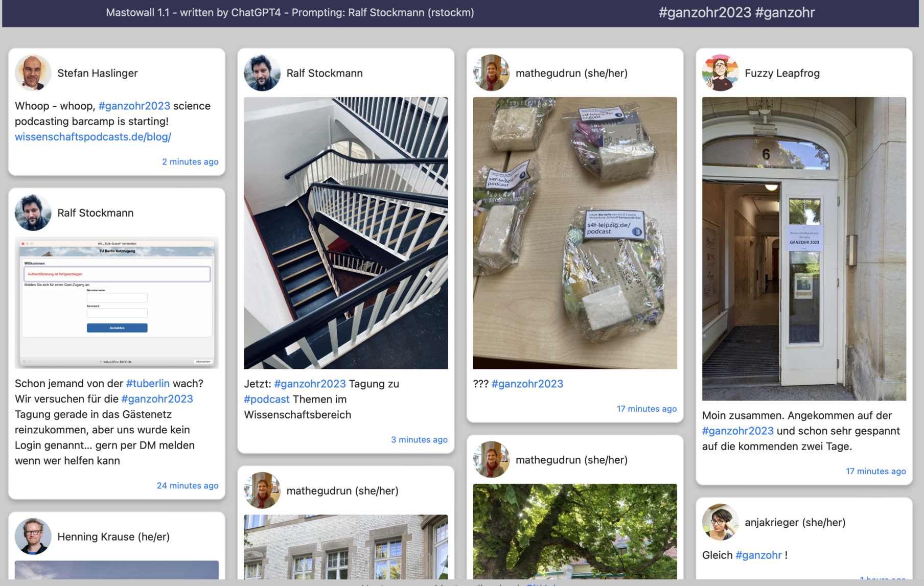Click the anjakrieger (she/her) name
Screen dimensions: 924x586
(795, 522)
